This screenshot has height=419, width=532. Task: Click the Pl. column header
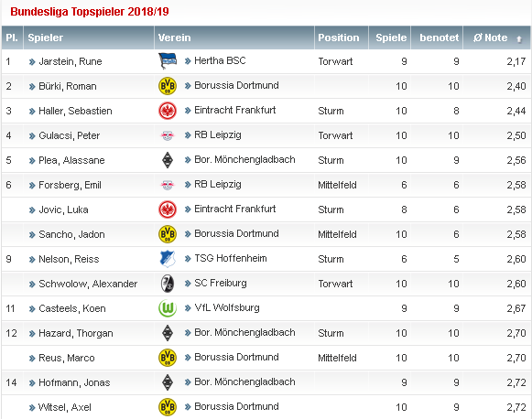click(x=12, y=38)
